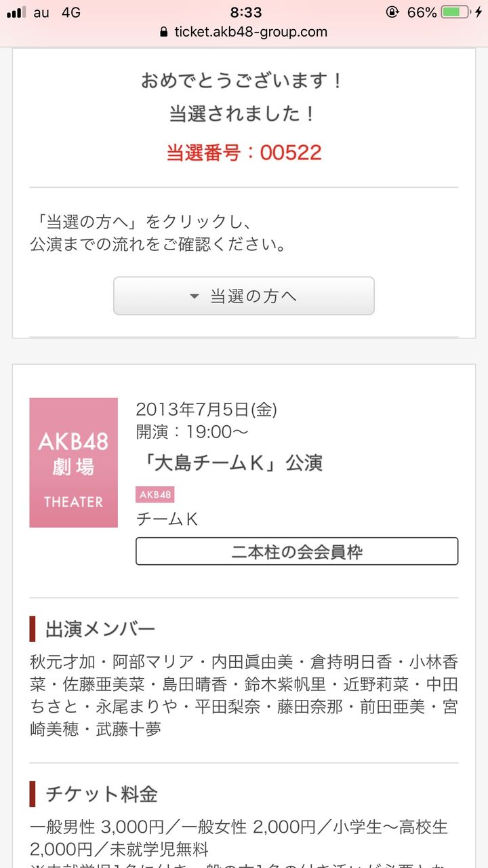
Task: Expand the 当選の方へ section
Action: (x=244, y=296)
